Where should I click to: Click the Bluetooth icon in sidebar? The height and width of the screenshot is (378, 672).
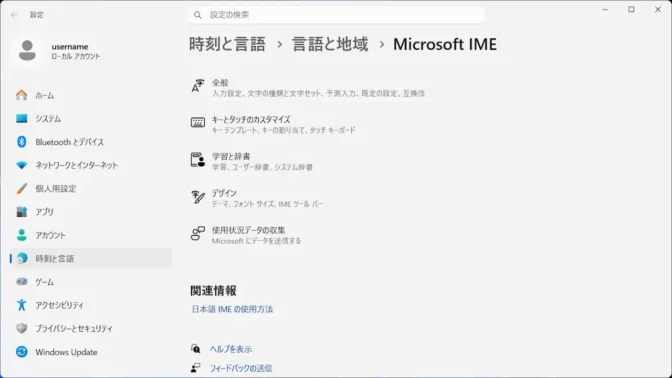pos(21,142)
